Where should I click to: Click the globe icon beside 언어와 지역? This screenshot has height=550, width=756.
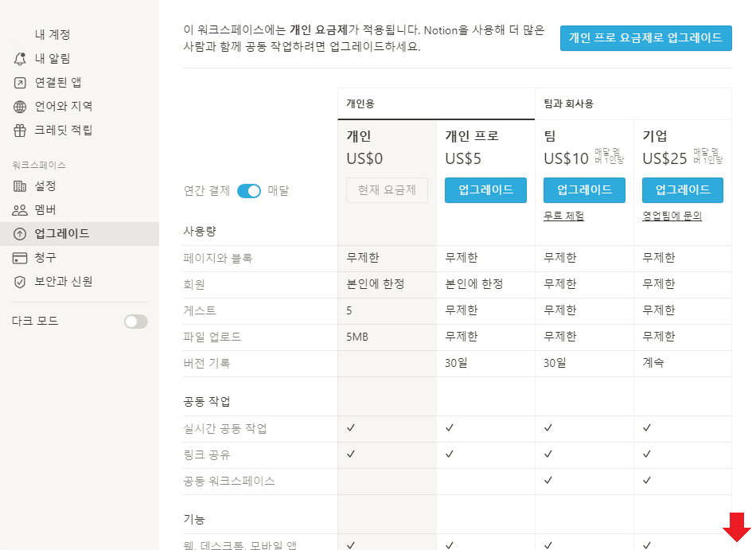[x=20, y=107]
